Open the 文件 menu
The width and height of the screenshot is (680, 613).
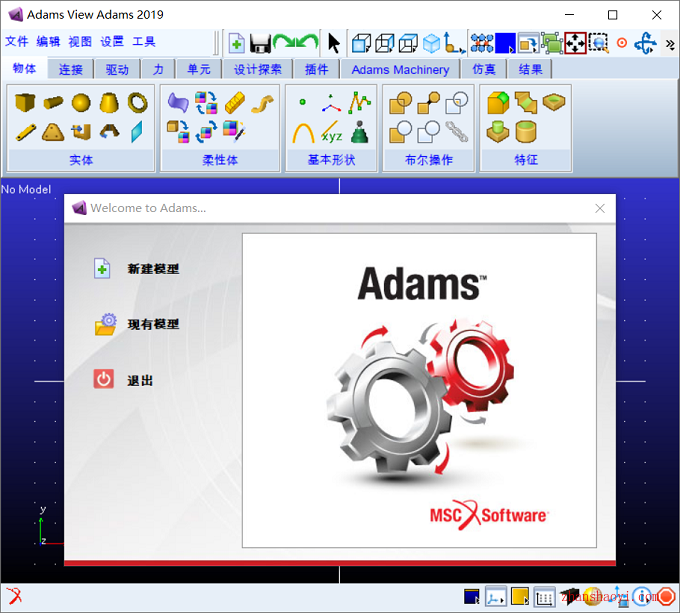[17, 42]
